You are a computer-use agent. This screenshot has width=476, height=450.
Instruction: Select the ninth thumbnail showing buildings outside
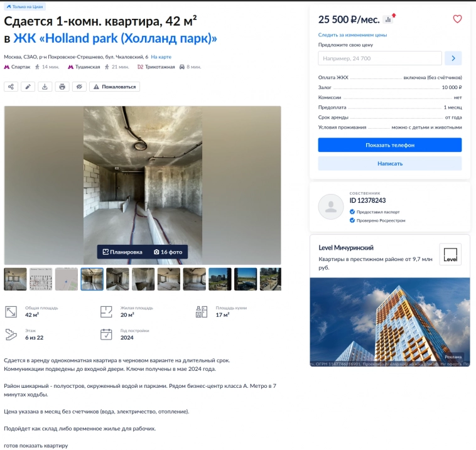pos(220,279)
